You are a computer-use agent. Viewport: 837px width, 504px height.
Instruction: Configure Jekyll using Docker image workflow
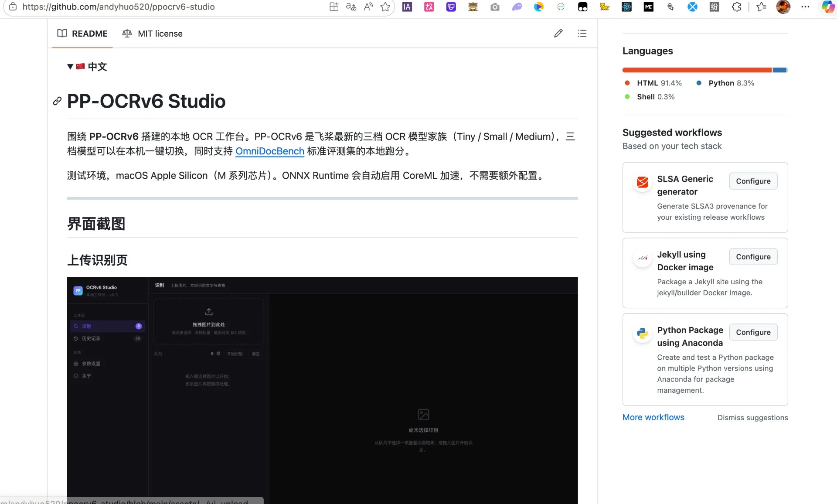coord(753,257)
